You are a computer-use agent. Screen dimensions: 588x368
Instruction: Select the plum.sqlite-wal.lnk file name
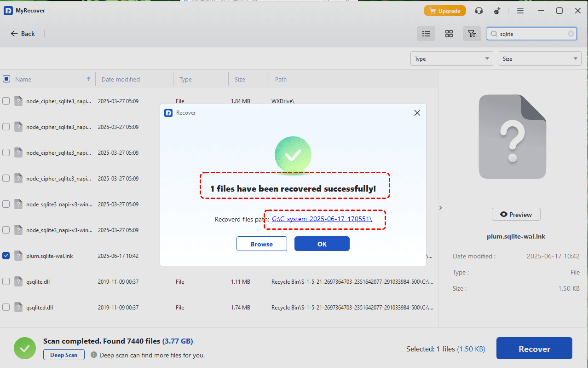click(50, 256)
